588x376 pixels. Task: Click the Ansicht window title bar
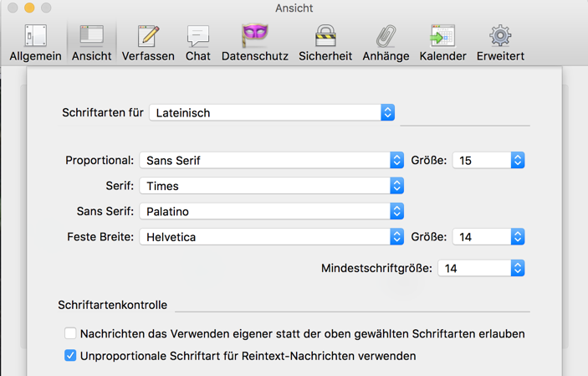point(294,8)
